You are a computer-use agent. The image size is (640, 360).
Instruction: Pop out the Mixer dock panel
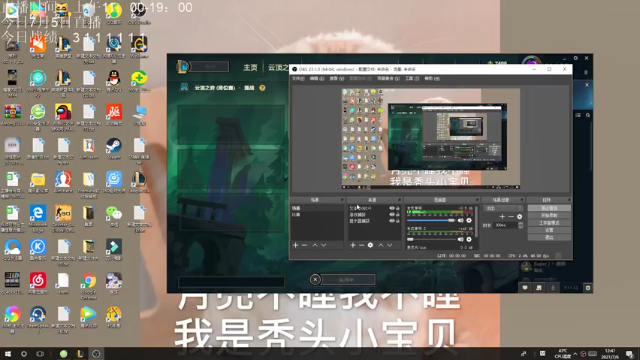(477, 200)
